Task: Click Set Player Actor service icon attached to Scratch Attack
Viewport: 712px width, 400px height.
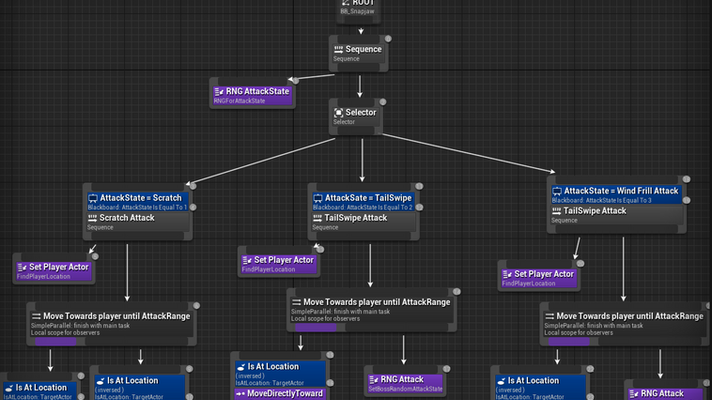Action: [x=22, y=267]
